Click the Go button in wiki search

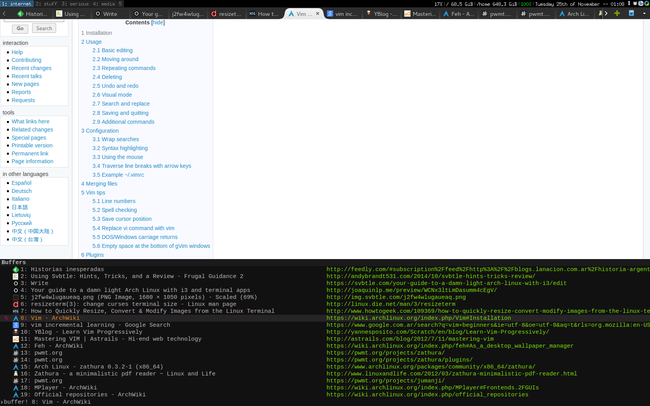click(20, 28)
